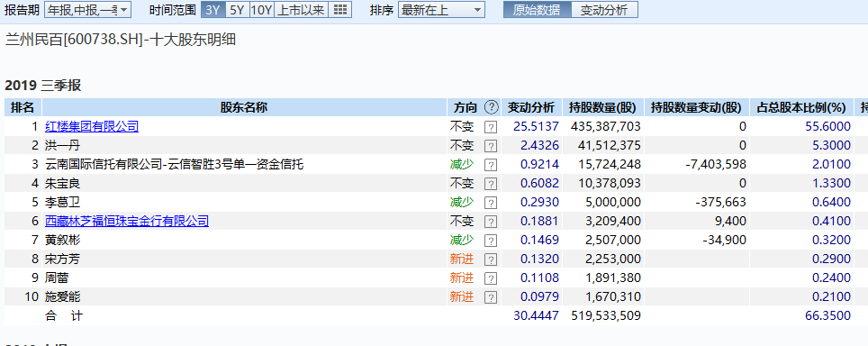
Task: Click the 25.5137 change analysis value
Action: point(536,127)
